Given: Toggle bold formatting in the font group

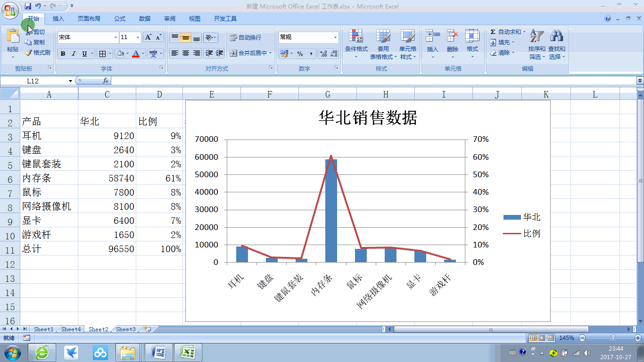Looking at the screenshot, I should (63, 53).
